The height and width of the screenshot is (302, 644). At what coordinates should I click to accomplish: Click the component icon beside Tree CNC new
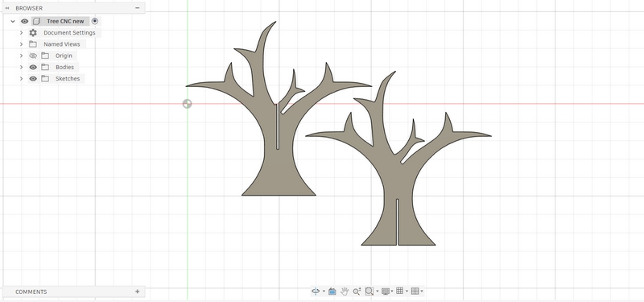coord(36,22)
